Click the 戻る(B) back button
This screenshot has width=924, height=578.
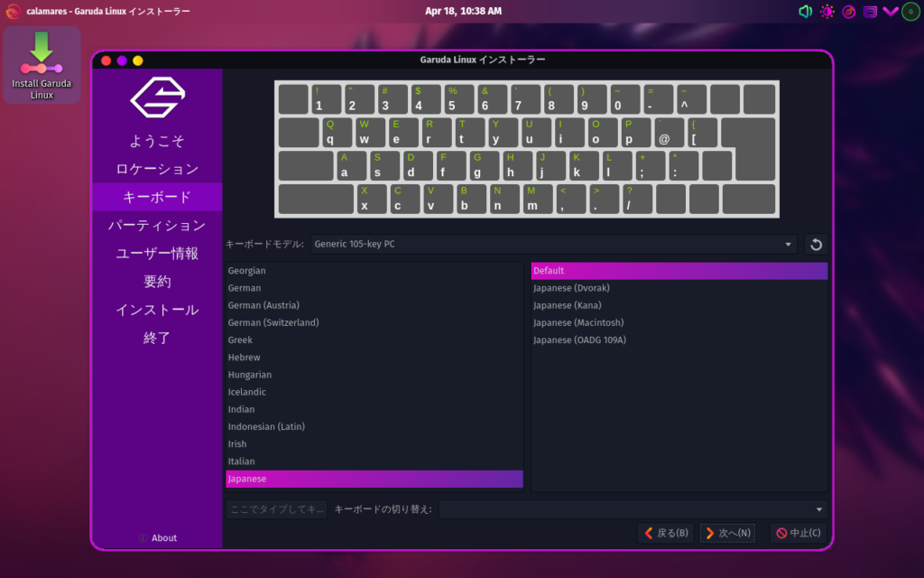(x=665, y=533)
